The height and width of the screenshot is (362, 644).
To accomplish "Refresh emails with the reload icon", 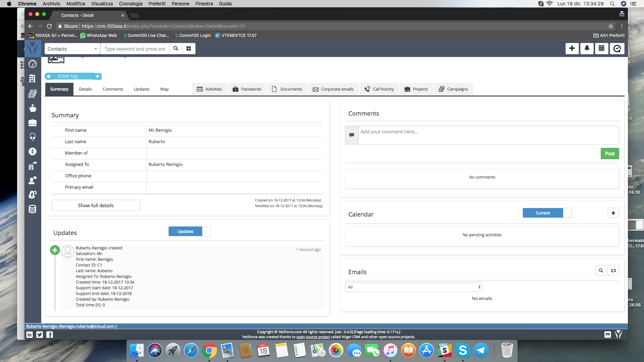I will click(613, 270).
